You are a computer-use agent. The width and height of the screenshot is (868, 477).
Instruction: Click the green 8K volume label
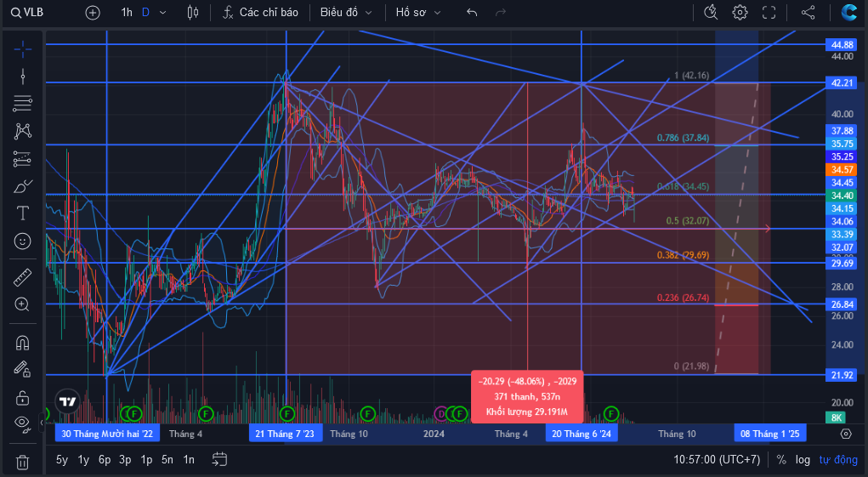837,418
